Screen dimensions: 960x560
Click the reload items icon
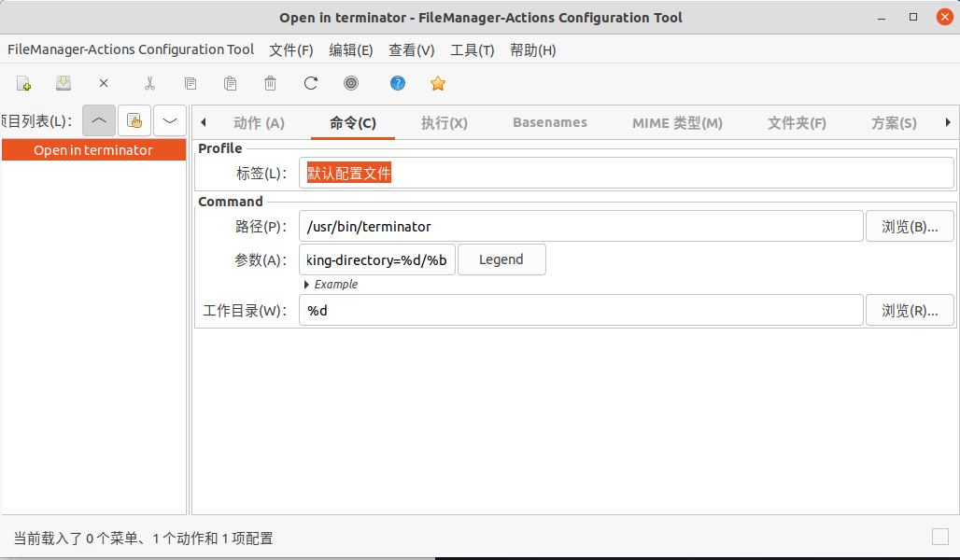tap(311, 83)
